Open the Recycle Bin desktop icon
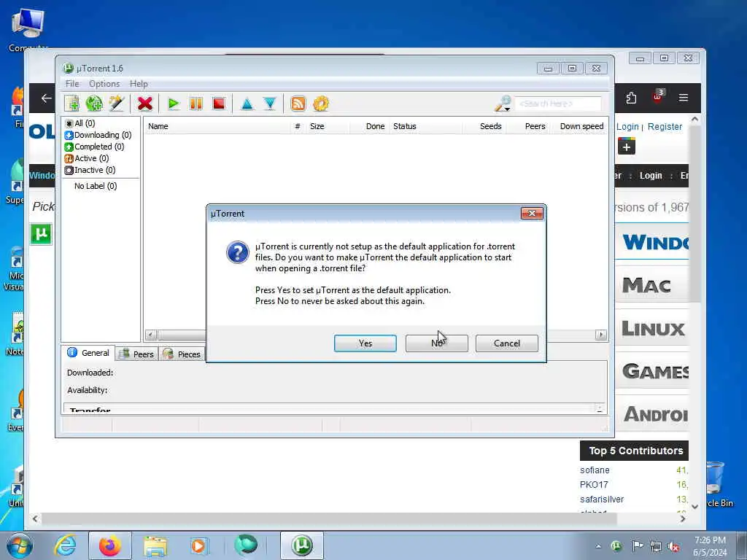Image resolution: width=747 pixels, height=560 pixels. point(716,484)
